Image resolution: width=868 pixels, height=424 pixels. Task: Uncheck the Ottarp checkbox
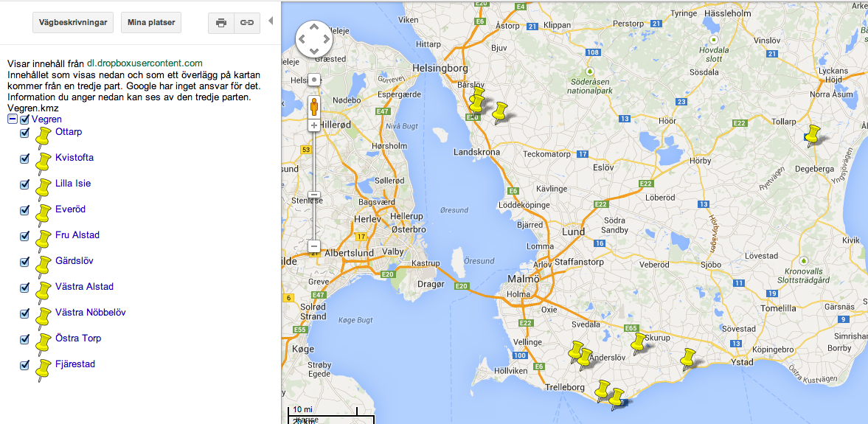[24, 133]
